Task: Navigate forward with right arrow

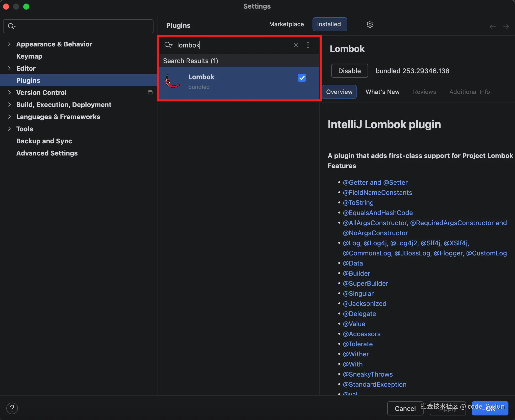Action: pos(506,27)
